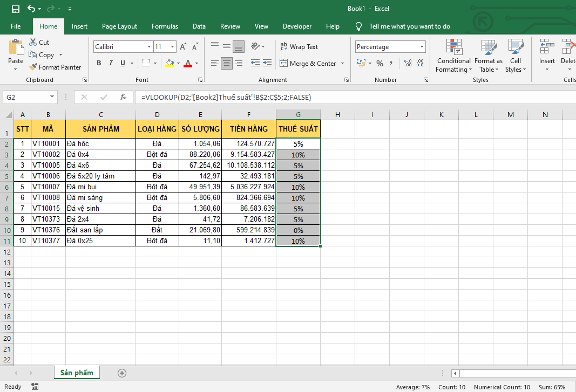
Task: Apply Percent Style number format
Action: (380, 64)
